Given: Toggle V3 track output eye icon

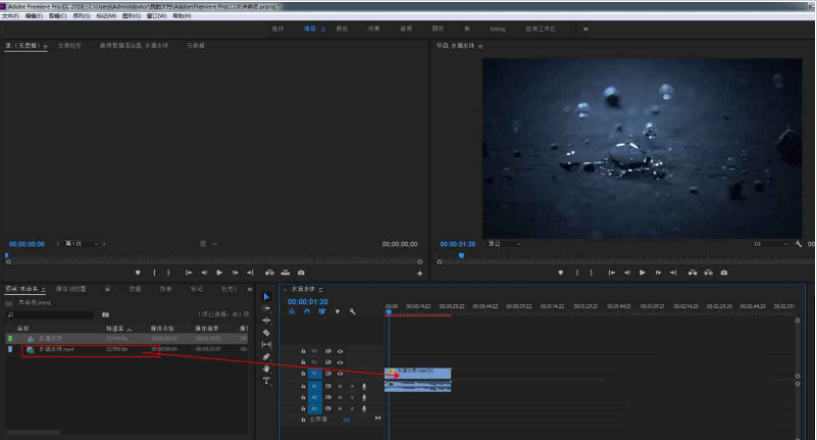Looking at the screenshot, I should pos(340,351).
